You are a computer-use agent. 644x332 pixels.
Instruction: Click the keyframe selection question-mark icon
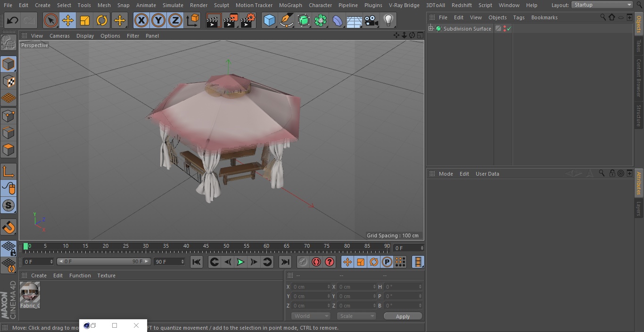pyautogui.click(x=330, y=262)
